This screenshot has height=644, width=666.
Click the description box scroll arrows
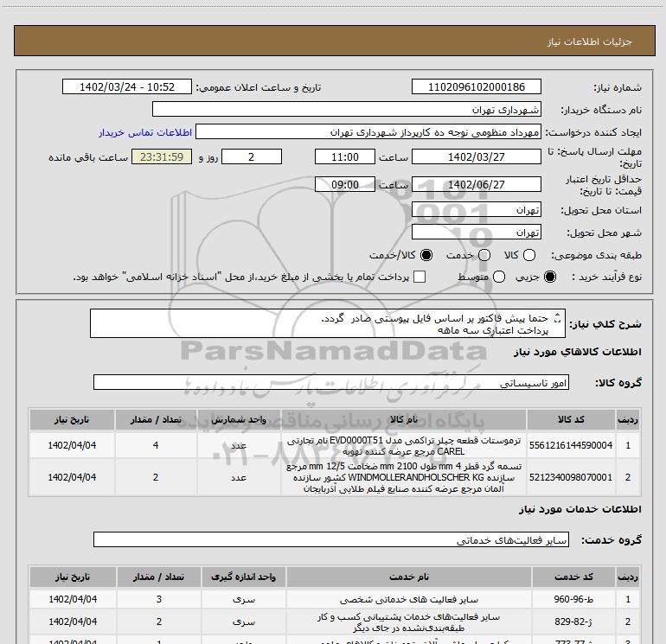coord(558,317)
